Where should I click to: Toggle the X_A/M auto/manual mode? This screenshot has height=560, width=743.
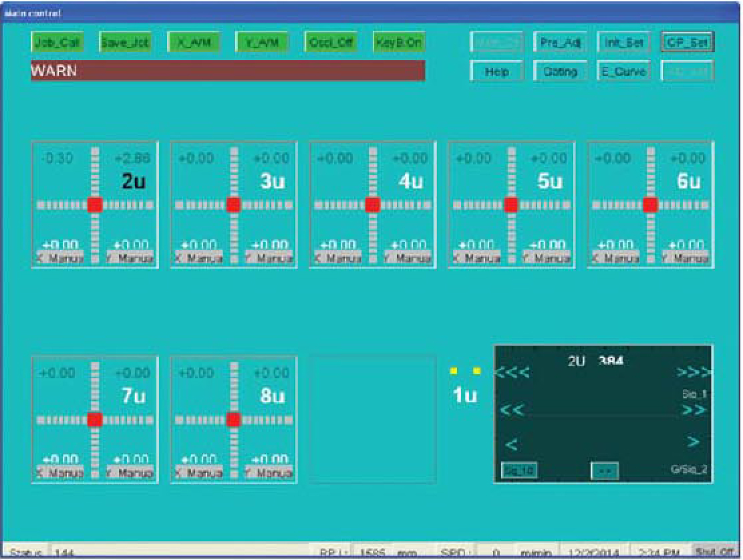pyautogui.click(x=188, y=43)
